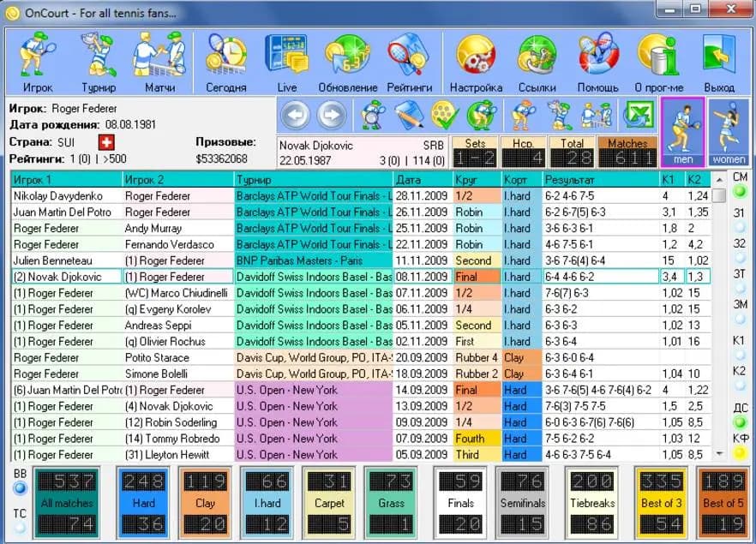Show Best of 5 matches
This screenshot has width=756, height=544.
click(723, 503)
